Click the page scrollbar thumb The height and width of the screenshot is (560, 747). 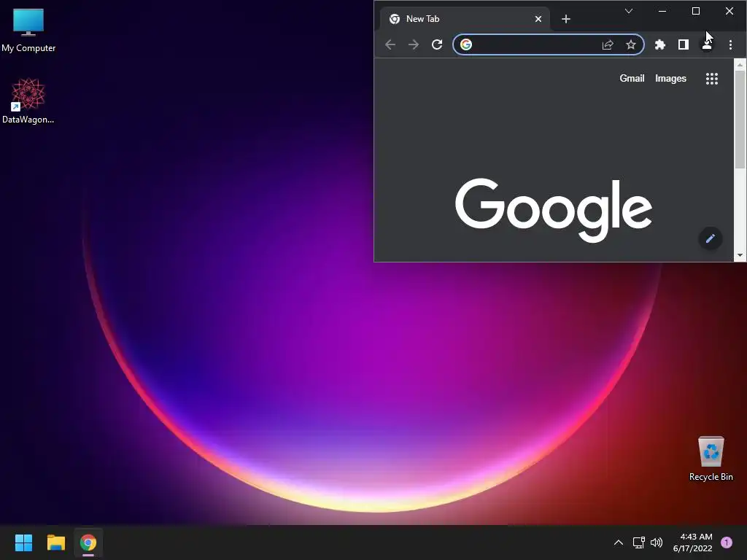pos(740,119)
